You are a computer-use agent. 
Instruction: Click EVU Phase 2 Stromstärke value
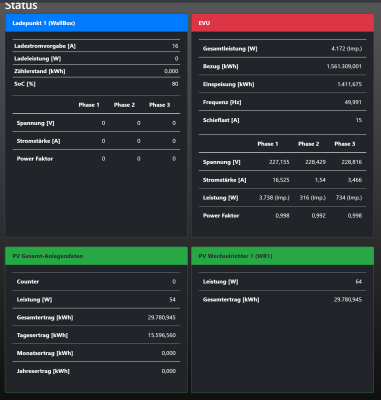click(320, 180)
